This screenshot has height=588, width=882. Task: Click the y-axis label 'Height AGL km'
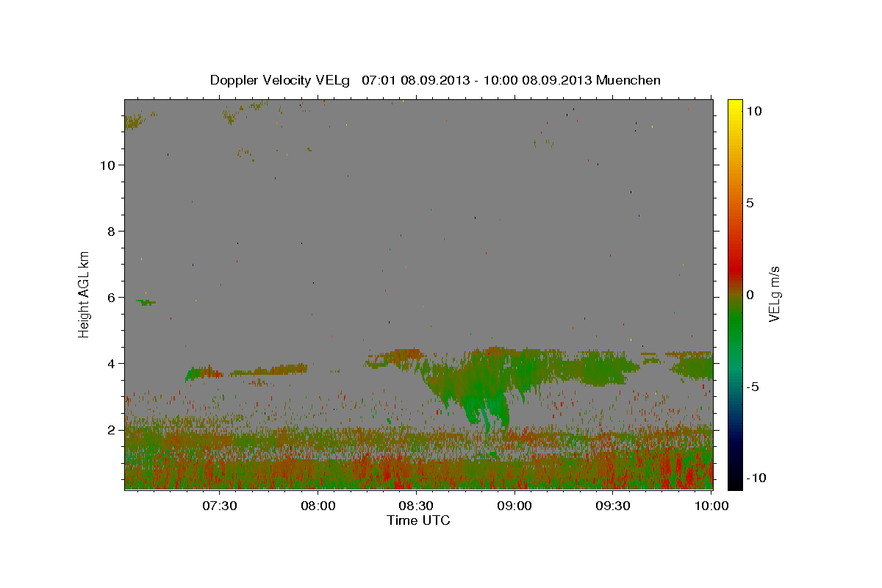click(85, 293)
